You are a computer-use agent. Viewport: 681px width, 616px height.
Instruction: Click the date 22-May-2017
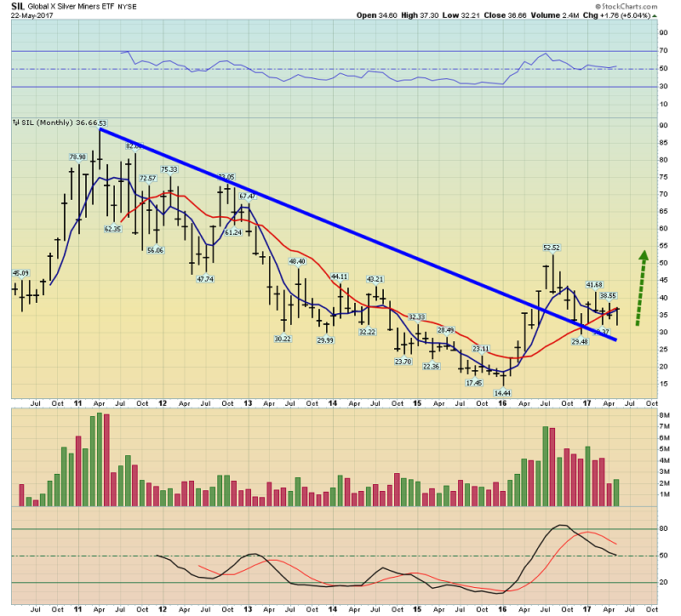point(32,15)
